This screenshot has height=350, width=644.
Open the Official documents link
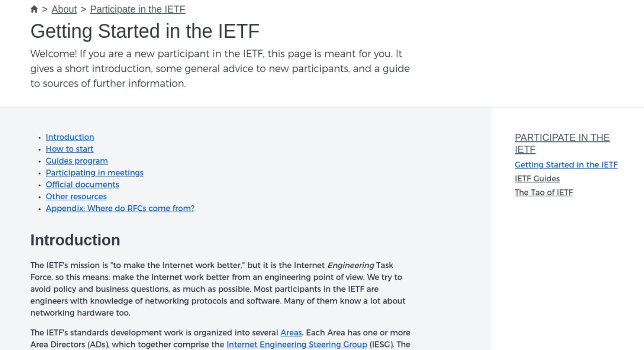click(x=82, y=185)
